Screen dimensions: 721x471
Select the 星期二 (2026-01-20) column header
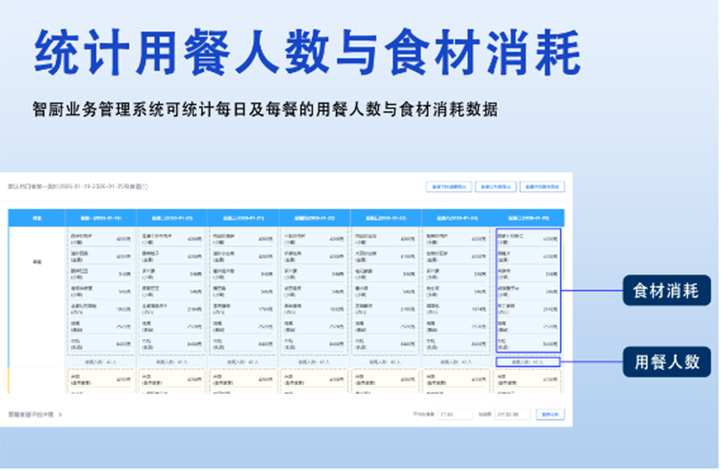click(172, 218)
